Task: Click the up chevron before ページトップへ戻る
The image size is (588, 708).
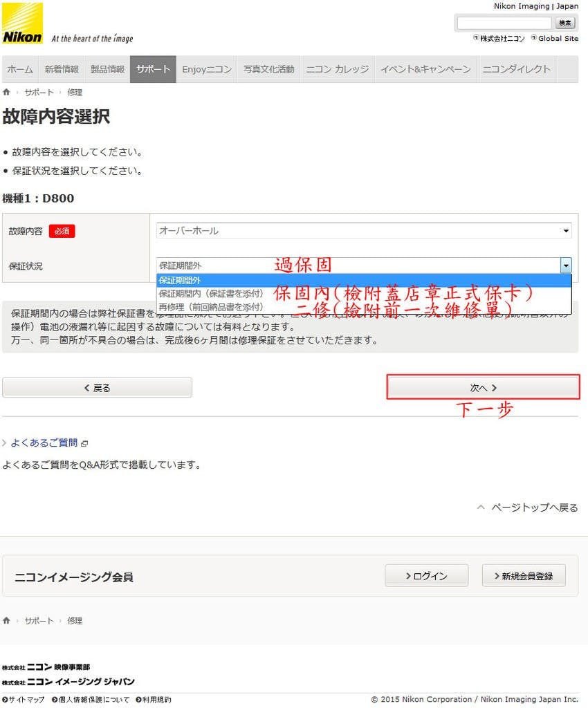Action: tap(481, 507)
